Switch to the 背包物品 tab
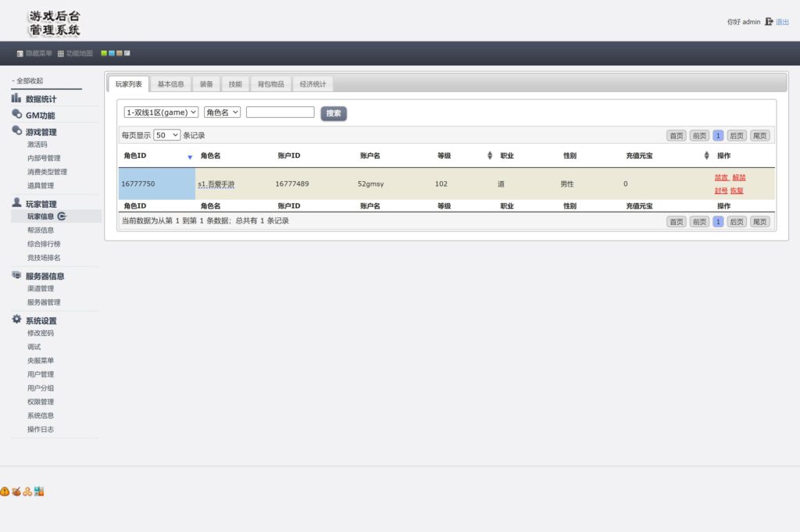 coord(270,84)
